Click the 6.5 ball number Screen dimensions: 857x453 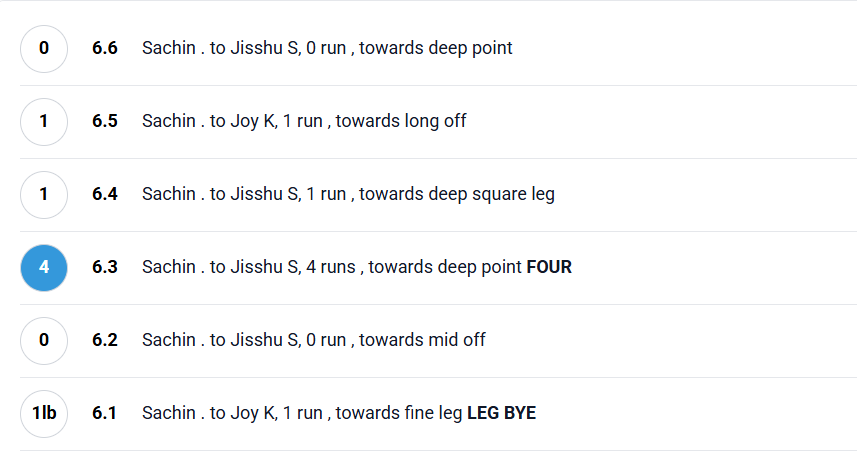(x=105, y=121)
